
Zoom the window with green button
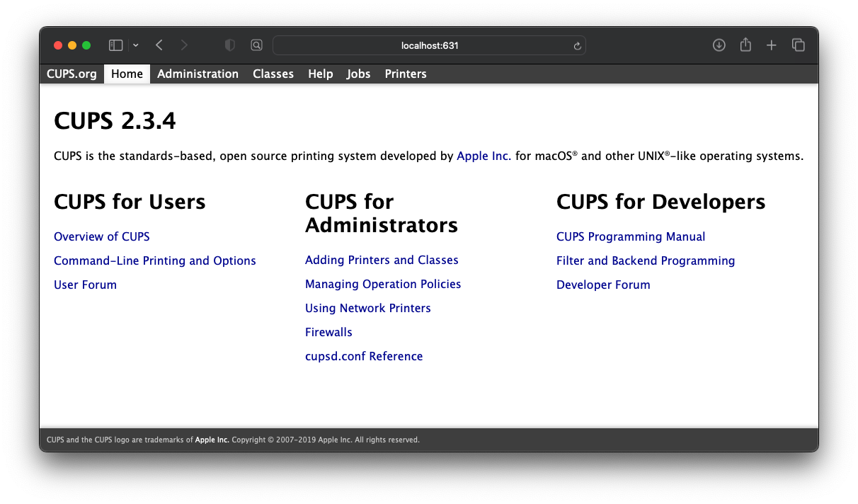pos(86,45)
